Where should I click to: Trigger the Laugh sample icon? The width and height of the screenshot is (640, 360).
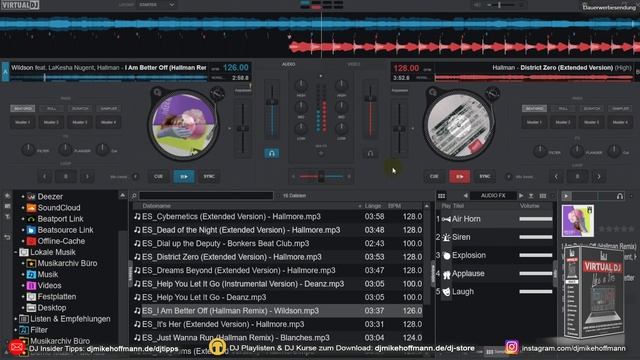click(x=446, y=292)
